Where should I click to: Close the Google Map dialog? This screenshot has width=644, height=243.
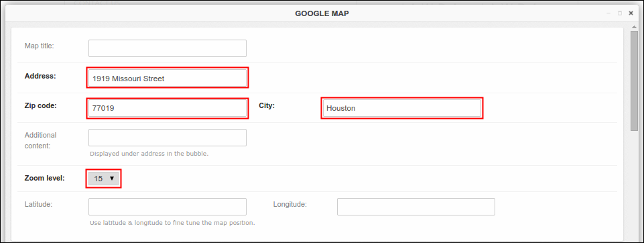click(631, 13)
